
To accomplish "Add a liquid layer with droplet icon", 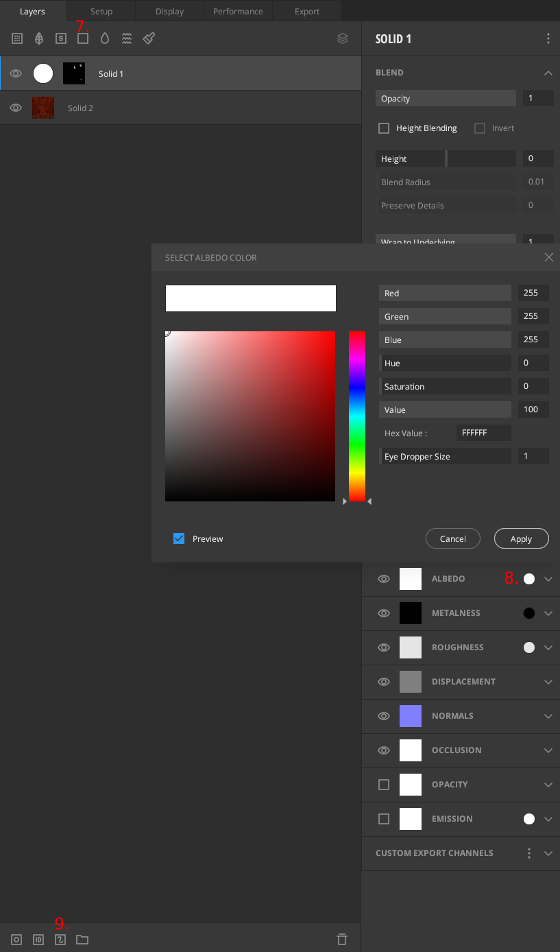I will coord(105,39).
